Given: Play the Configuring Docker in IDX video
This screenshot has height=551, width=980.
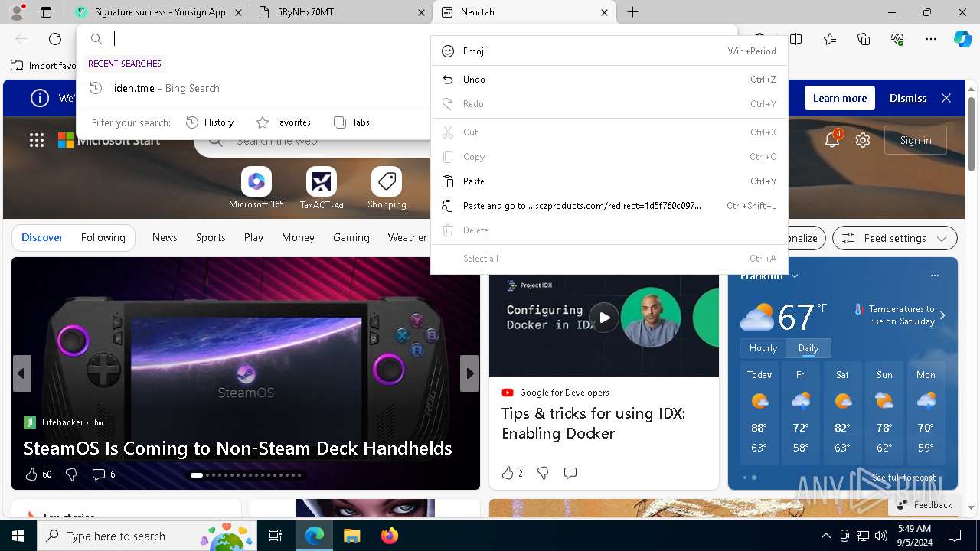Looking at the screenshot, I should 604,318.
